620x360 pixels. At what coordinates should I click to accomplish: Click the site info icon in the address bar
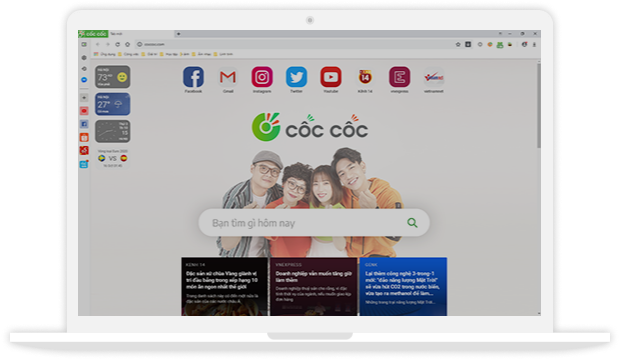[x=140, y=44]
